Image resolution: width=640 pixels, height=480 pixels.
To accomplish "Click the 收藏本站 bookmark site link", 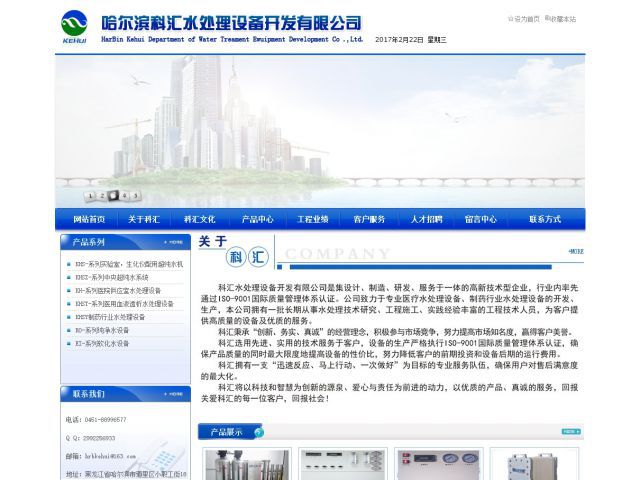I will (x=564, y=19).
